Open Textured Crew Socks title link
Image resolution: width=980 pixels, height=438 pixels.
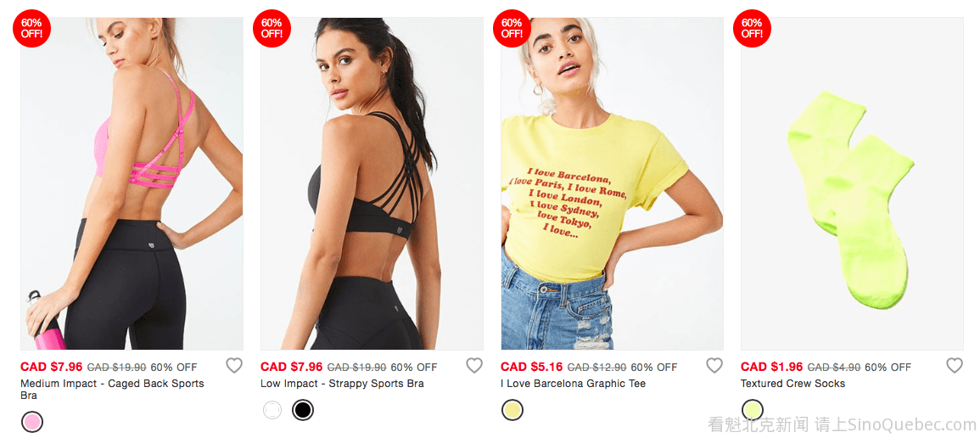(792, 384)
